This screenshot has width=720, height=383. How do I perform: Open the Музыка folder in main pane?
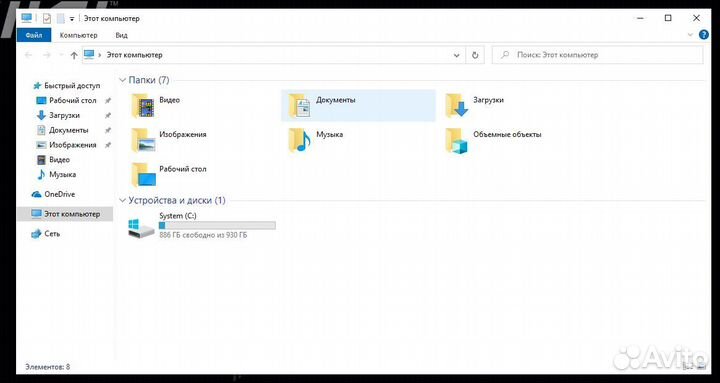[x=315, y=140]
